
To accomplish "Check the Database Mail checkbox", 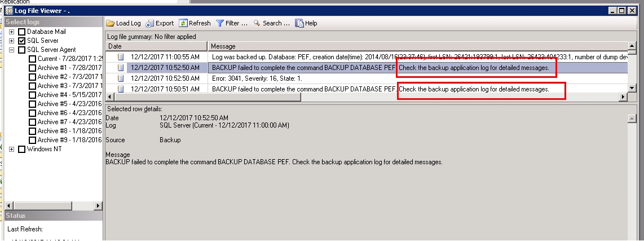I will click(x=22, y=32).
